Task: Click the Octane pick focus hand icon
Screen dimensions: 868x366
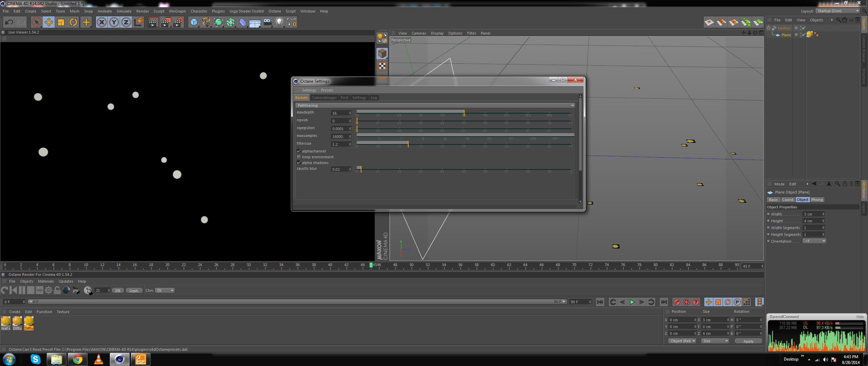Action: pos(88,290)
